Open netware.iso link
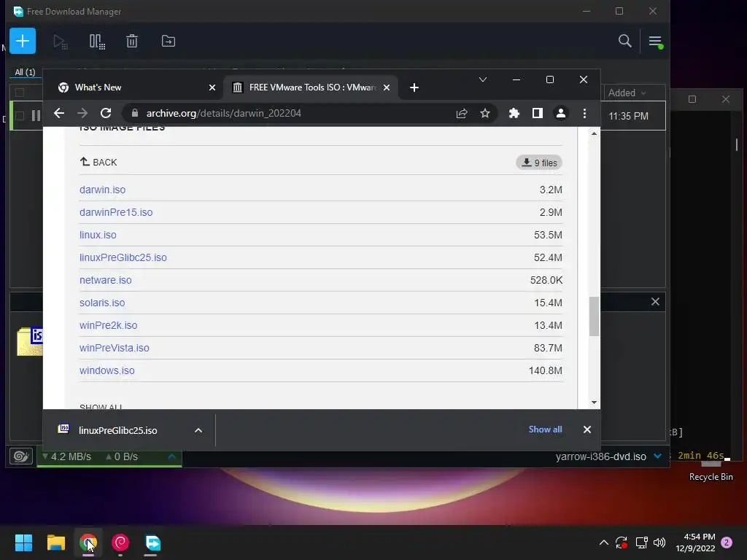Screen dimensions: 747x560 pos(105,280)
